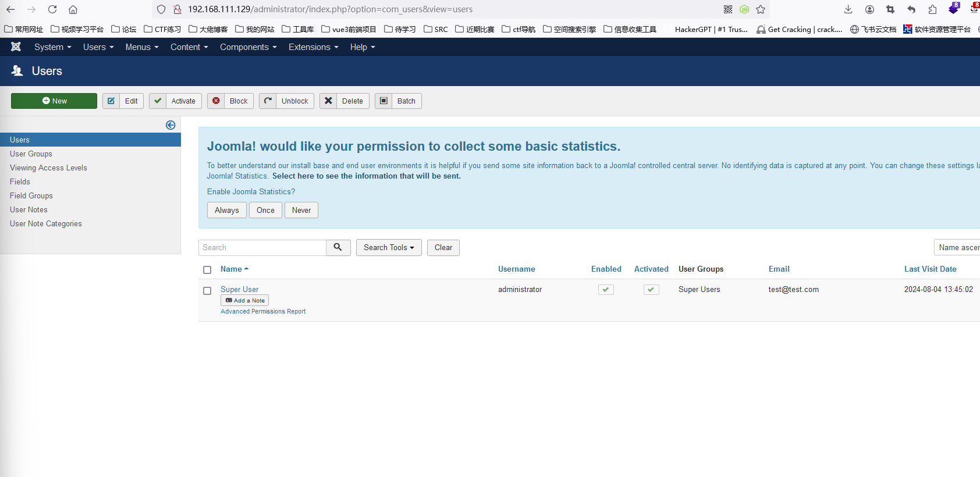Go to browser home page icon
This screenshot has height=477, width=980.
73,9
